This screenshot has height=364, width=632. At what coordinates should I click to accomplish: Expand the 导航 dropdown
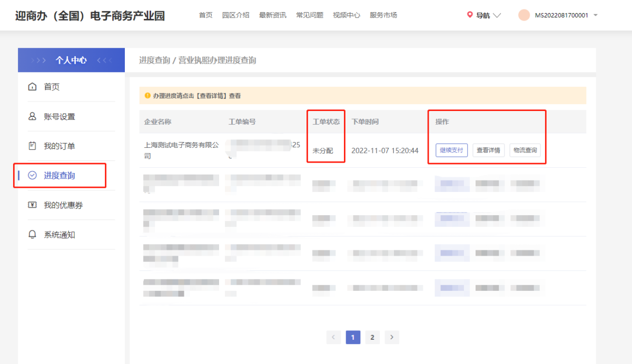coord(497,15)
